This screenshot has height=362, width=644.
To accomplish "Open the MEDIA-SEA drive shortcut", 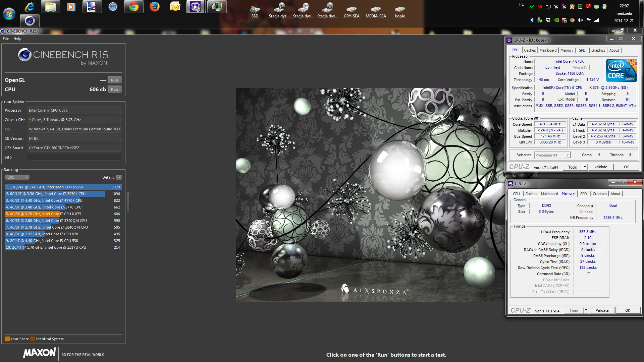I will [x=376, y=11].
